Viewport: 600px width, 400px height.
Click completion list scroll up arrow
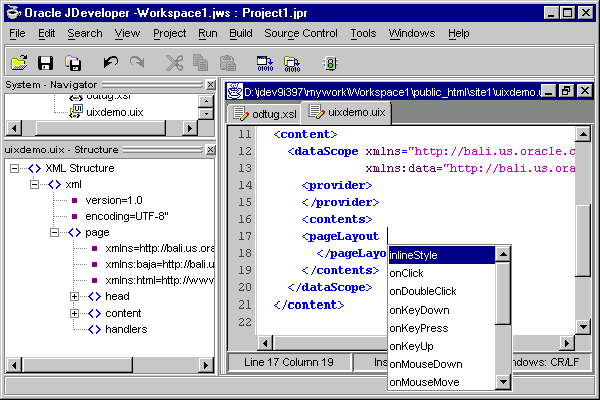(503, 254)
